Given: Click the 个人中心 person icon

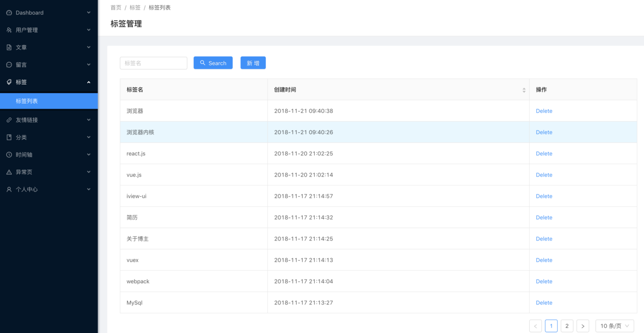Looking at the screenshot, I should tap(9, 190).
